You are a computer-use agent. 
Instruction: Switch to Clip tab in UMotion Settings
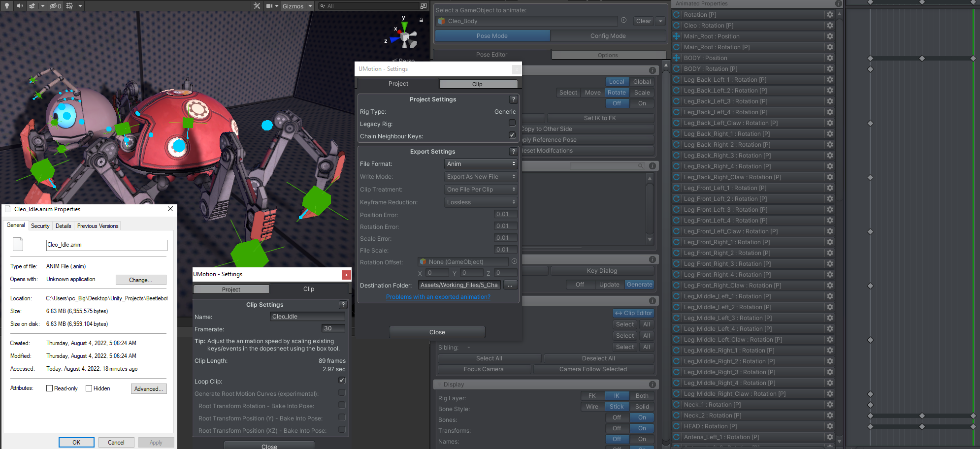(x=477, y=84)
